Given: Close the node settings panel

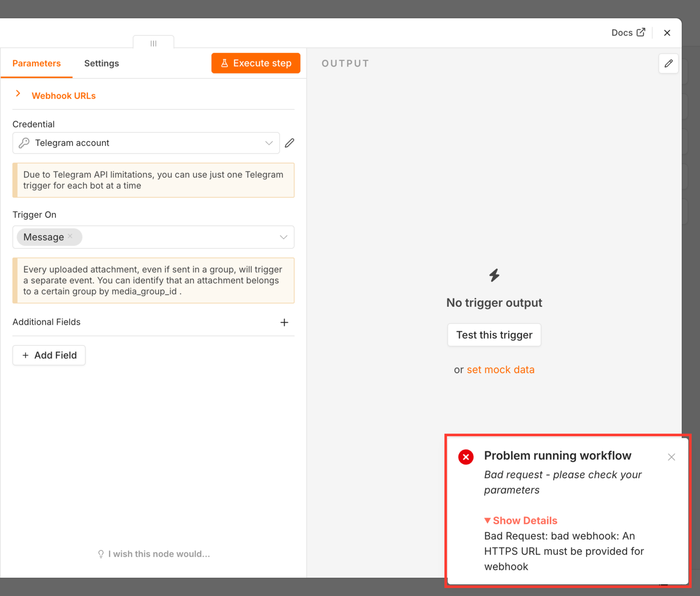Looking at the screenshot, I should click(667, 33).
